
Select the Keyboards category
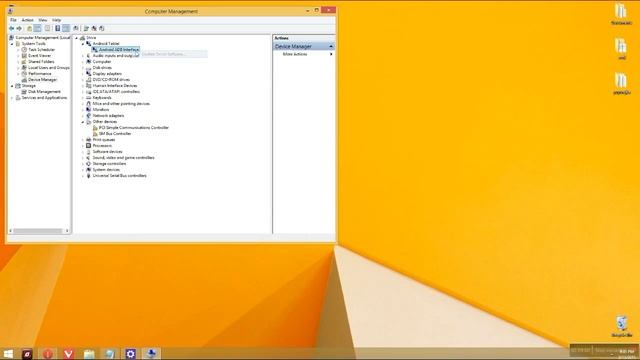pos(102,98)
